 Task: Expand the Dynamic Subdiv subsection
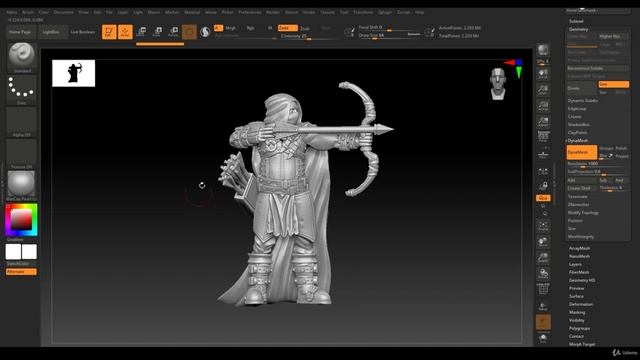pos(582,100)
